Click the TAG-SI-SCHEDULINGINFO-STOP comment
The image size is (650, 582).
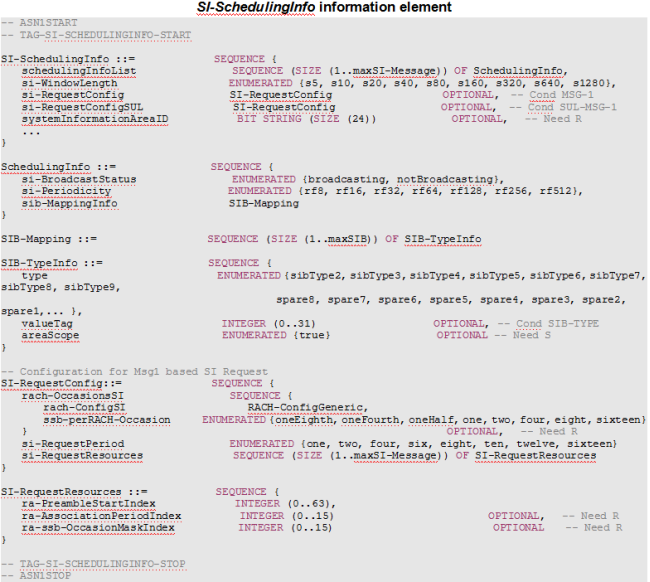tap(102, 564)
